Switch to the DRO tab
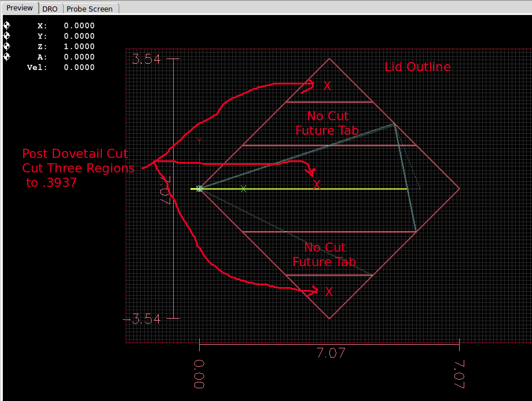This screenshot has width=532, height=401. pyautogui.click(x=50, y=9)
